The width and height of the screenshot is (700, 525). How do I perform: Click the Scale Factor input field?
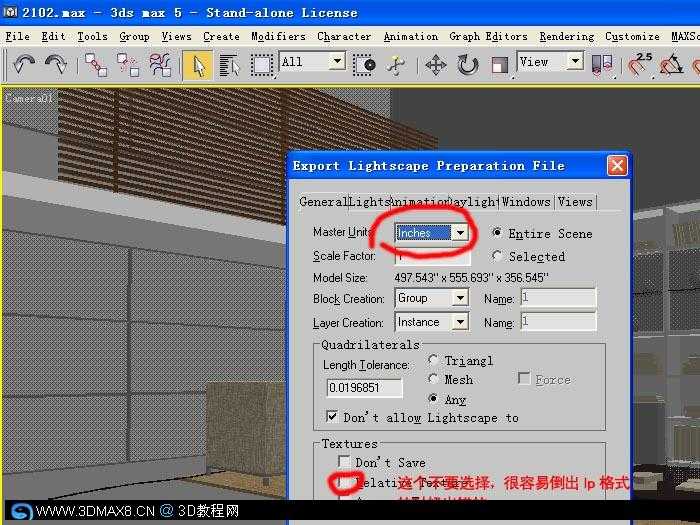[x=432, y=257]
